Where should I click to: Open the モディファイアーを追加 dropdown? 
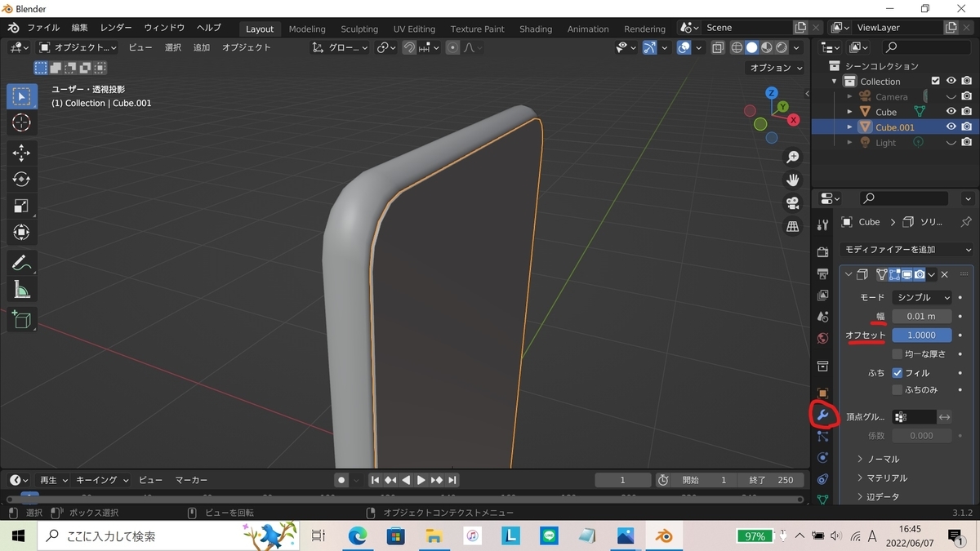coord(906,250)
